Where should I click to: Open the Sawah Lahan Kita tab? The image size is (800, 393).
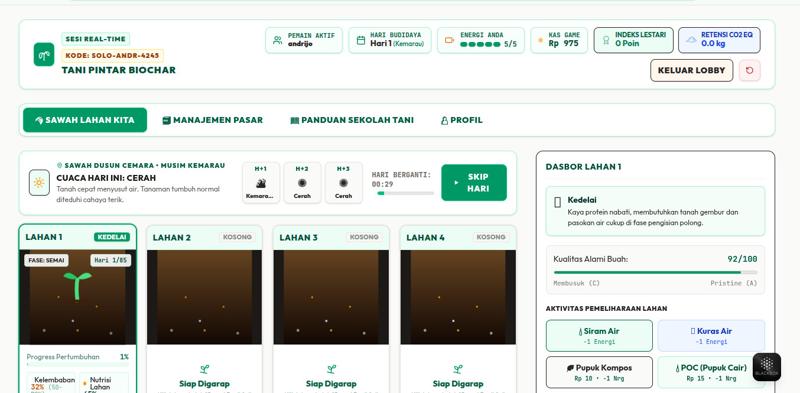[85, 120]
